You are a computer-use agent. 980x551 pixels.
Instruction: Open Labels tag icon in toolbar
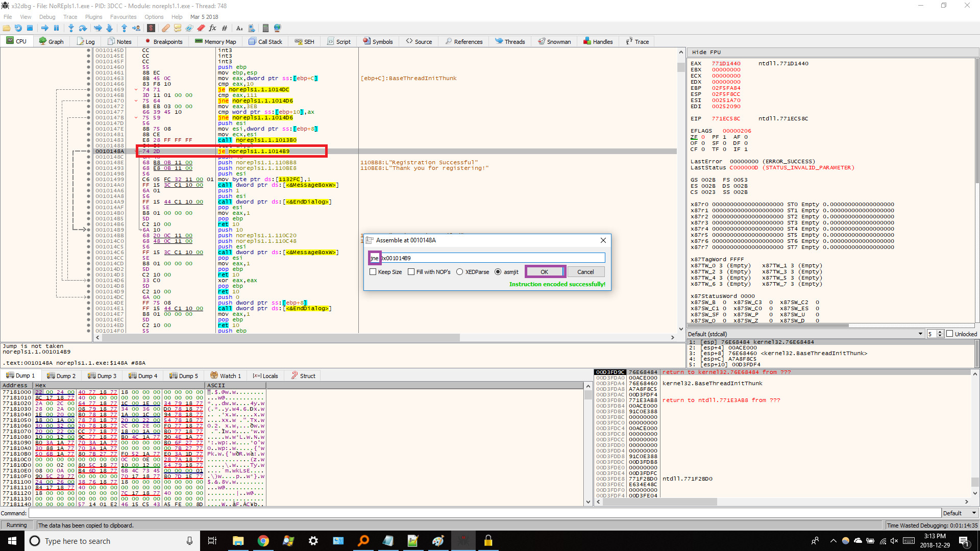point(189,28)
